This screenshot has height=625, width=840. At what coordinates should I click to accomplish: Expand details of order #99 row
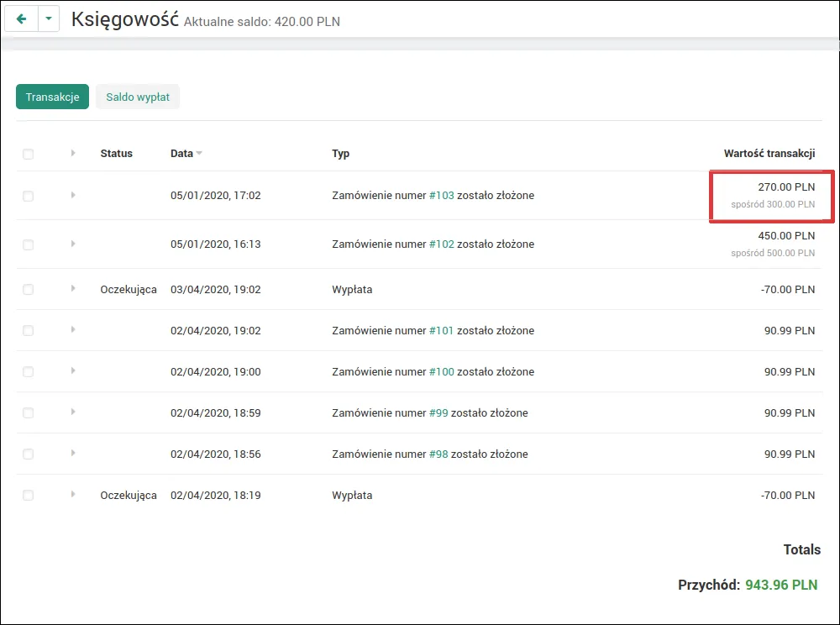click(73, 412)
